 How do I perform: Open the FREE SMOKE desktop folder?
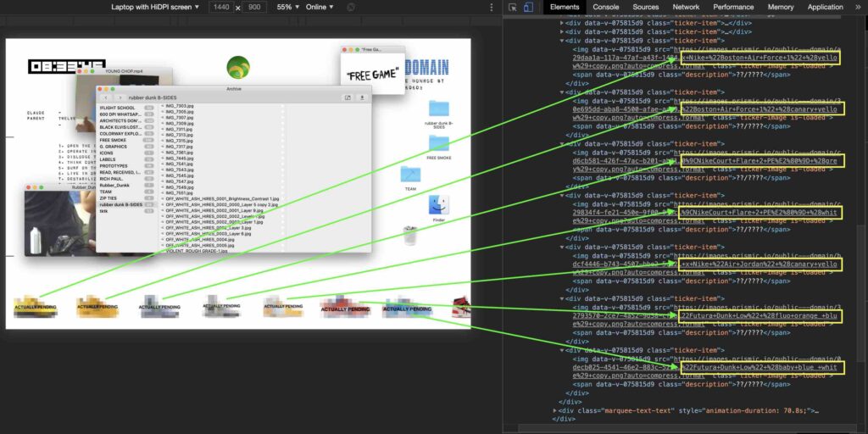pos(439,143)
